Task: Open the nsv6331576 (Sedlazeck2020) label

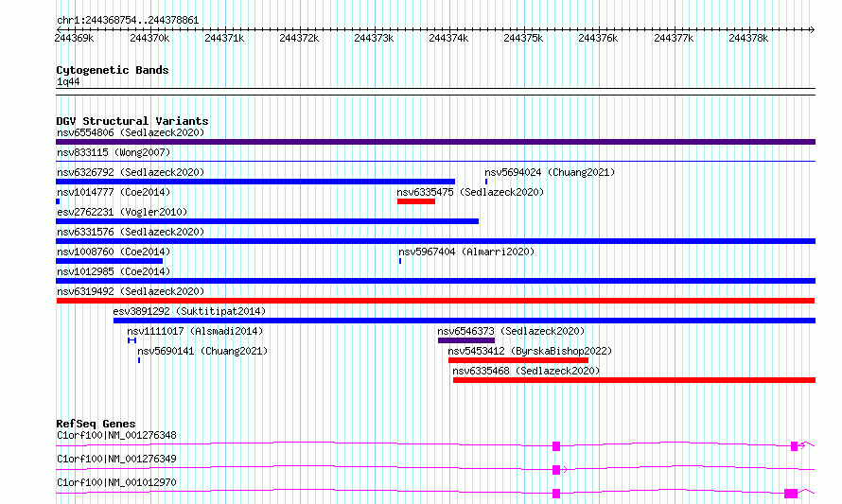Action: (x=131, y=232)
